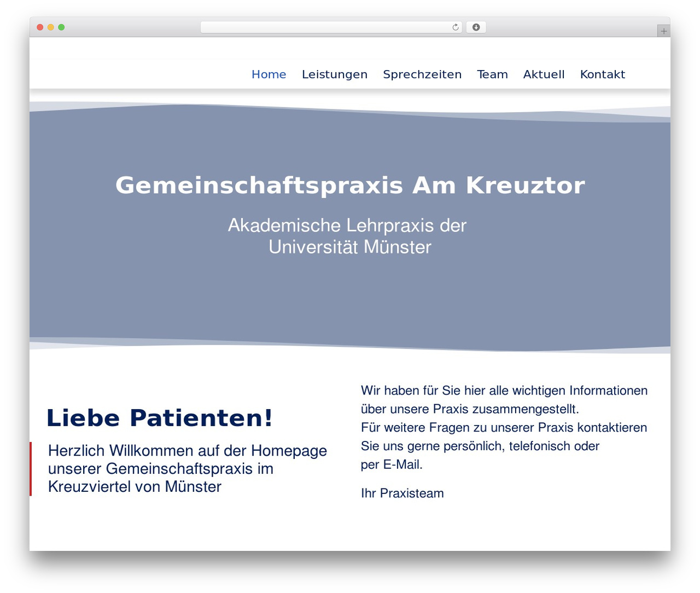Reload the page with the refresh icon
The height and width of the screenshot is (593, 700).
(455, 27)
